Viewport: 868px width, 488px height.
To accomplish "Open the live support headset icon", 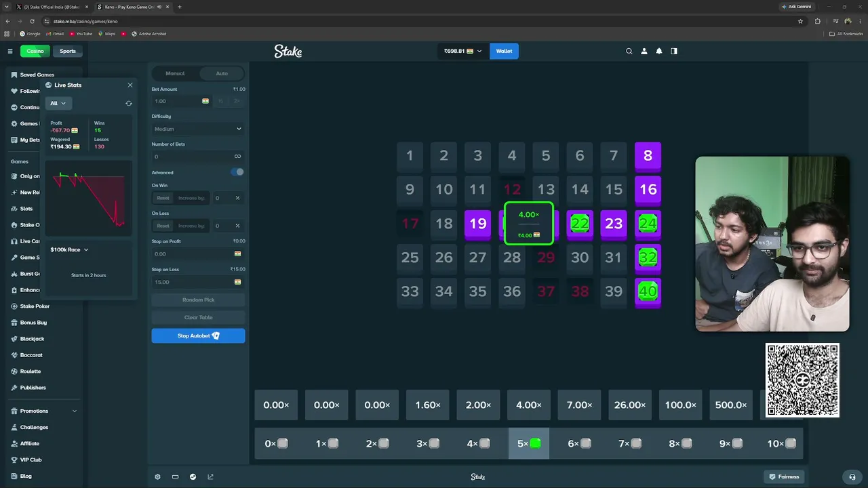I will coord(852,476).
